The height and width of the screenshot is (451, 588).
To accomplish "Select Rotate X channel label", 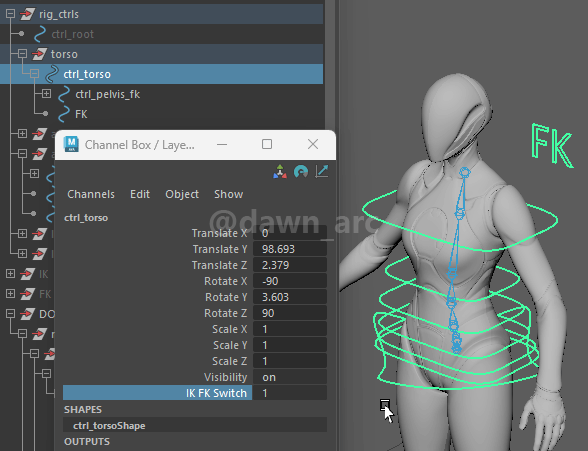I will click(226, 281).
